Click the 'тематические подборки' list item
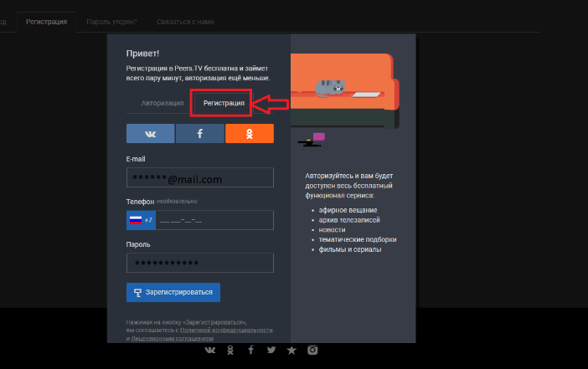 (x=358, y=239)
